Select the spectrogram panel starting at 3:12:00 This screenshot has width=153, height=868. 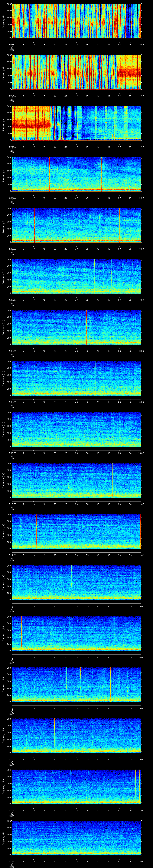(76, 582)
